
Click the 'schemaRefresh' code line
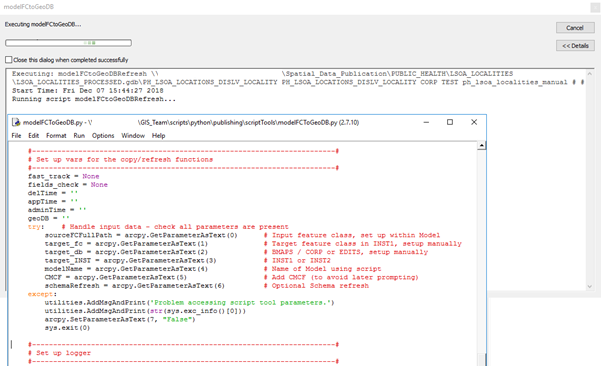click(x=135, y=286)
